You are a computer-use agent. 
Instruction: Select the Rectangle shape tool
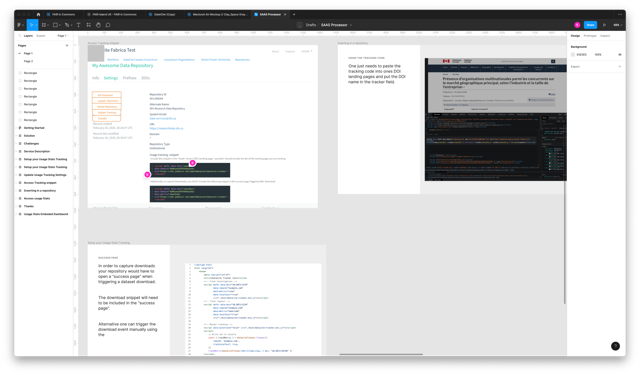coord(55,25)
